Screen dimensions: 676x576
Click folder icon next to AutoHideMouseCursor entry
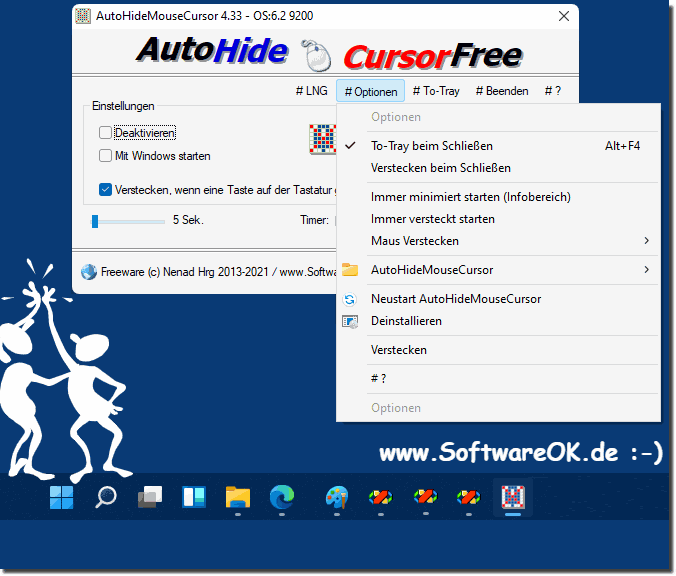[x=350, y=270]
